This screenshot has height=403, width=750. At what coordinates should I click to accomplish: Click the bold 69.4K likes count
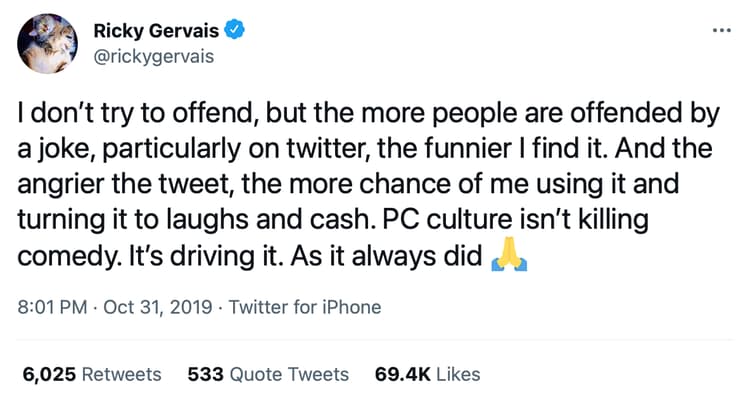pyautogui.click(x=403, y=374)
